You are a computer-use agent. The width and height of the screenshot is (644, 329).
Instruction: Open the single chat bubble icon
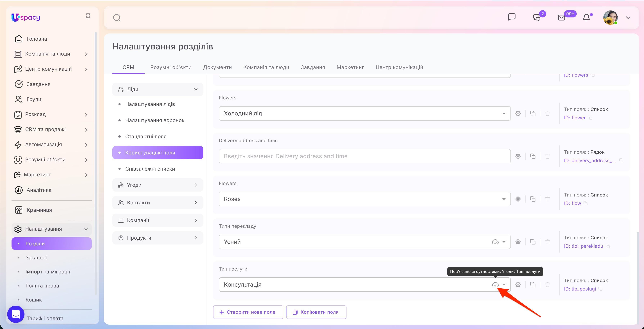pyautogui.click(x=512, y=17)
